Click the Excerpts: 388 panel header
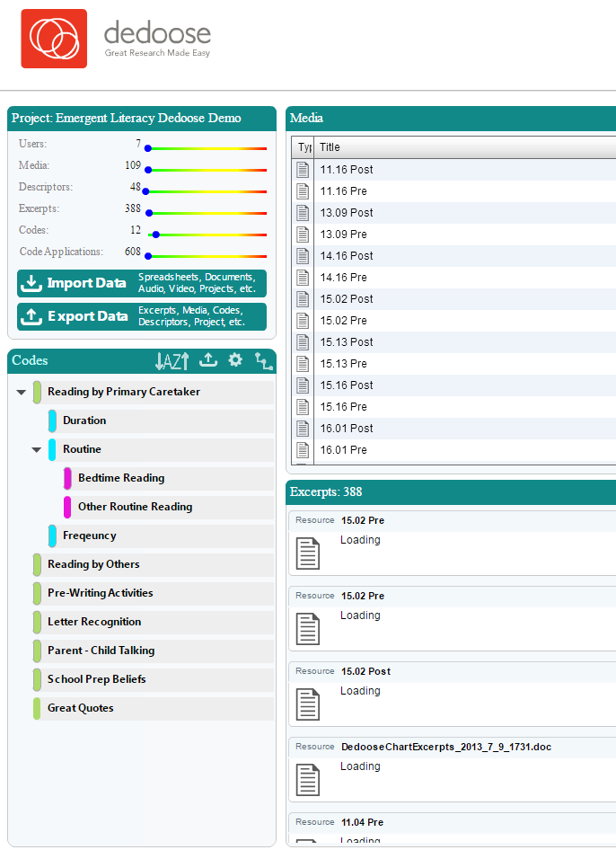This screenshot has height=850, width=616. 451,492
